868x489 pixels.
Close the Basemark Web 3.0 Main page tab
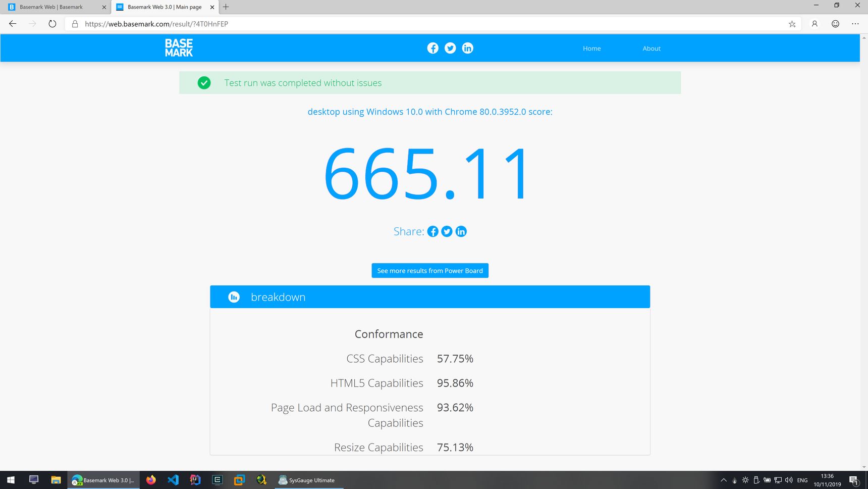point(212,7)
